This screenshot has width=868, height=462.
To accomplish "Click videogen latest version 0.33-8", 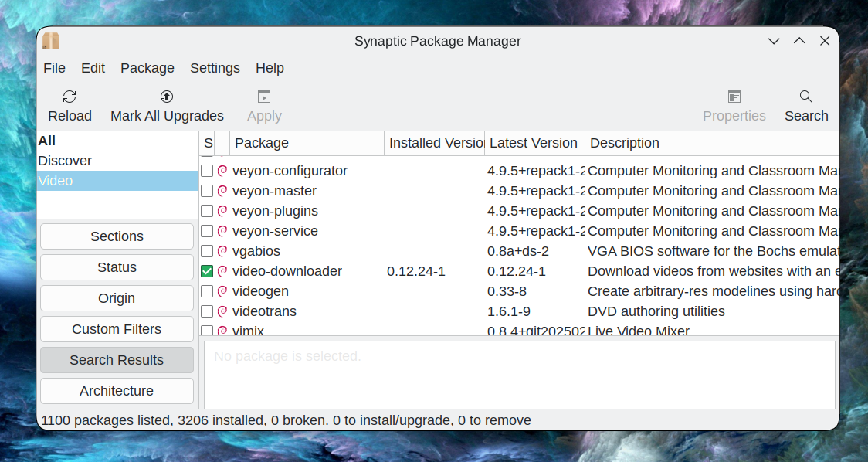I will click(x=507, y=291).
